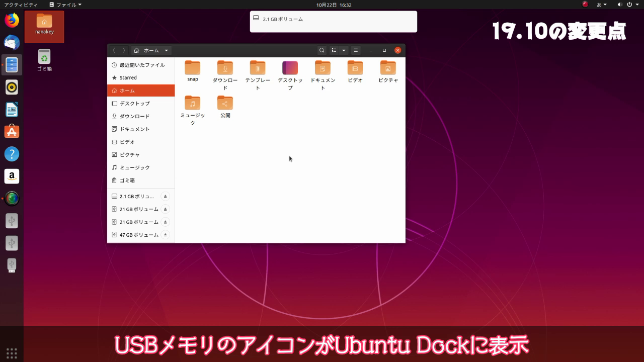The height and width of the screenshot is (362, 644).
Task: Open Ubuntu Software from the dock
Action: (12, 132)
